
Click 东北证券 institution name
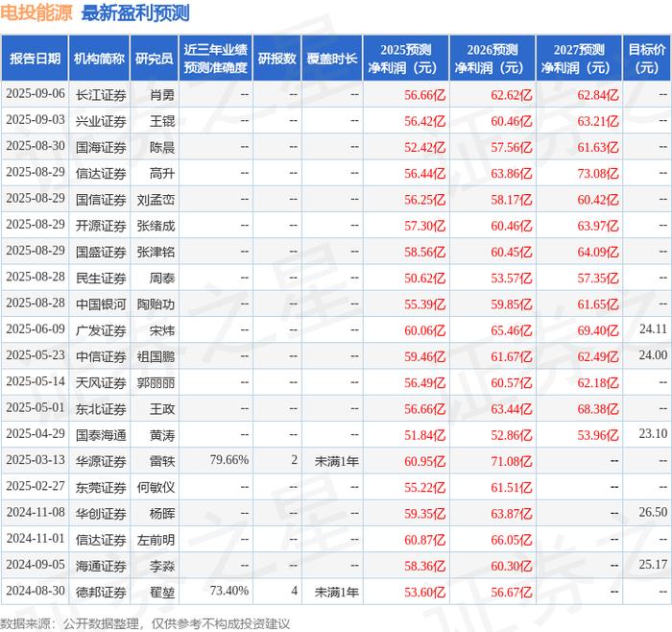101,408
